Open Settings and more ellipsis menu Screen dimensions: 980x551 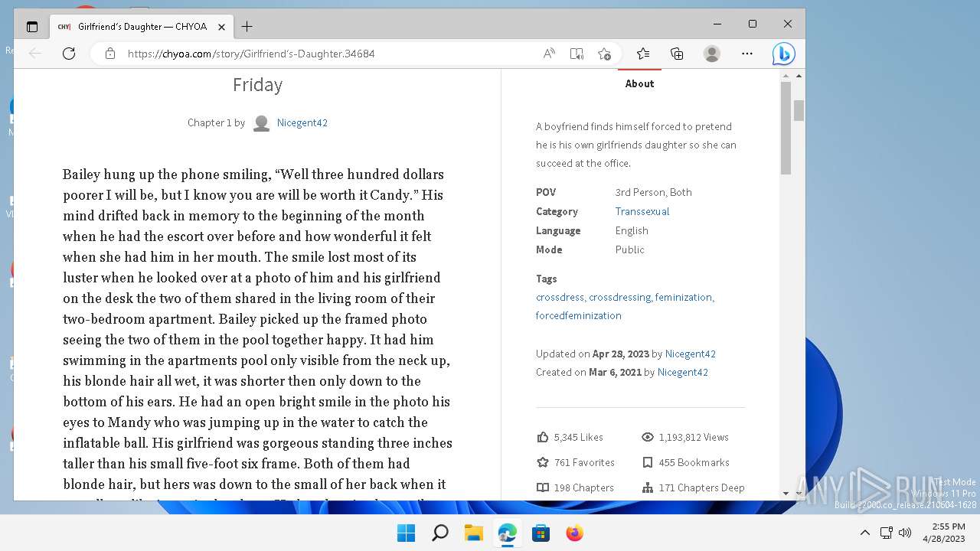tap(747, 54)
